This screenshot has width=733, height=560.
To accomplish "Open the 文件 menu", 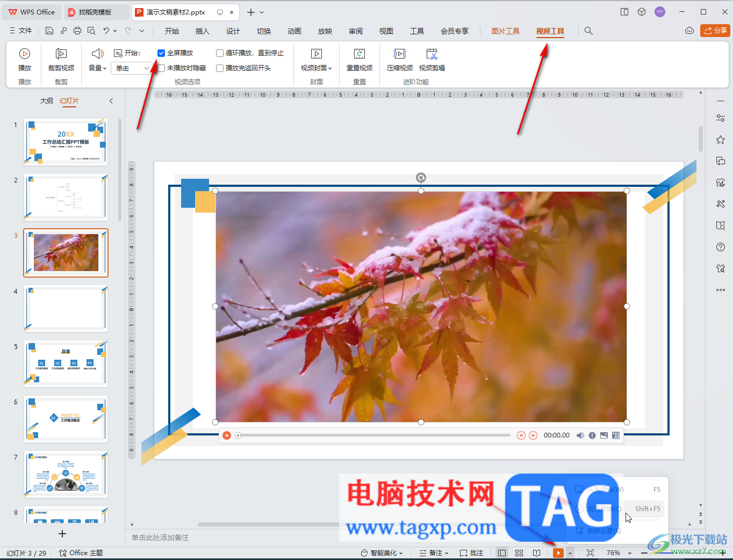I will 21,31.
